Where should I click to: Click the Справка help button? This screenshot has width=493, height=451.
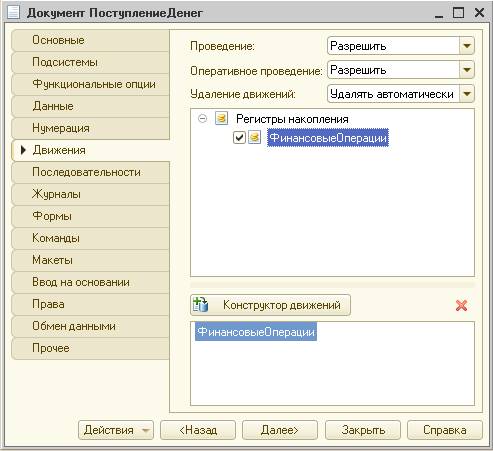[445, 430]
